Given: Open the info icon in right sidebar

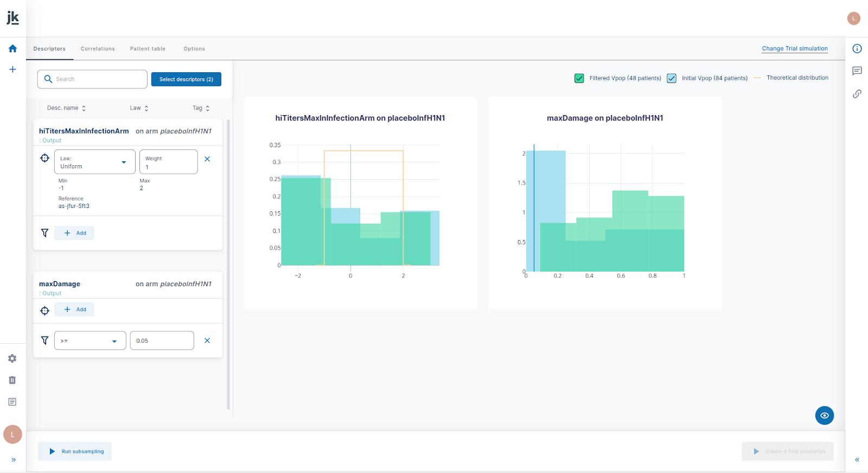Looking at the screenshot, I should 857,48.
